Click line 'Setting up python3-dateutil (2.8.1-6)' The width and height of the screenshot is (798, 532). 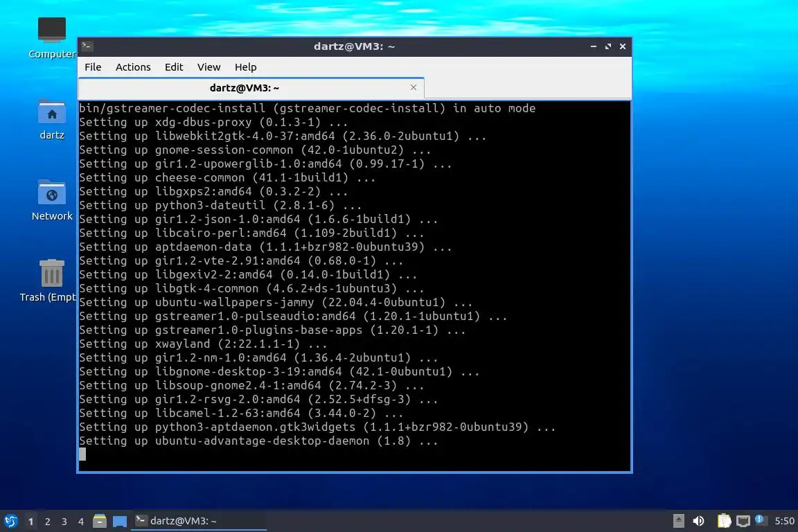(220, 206)
